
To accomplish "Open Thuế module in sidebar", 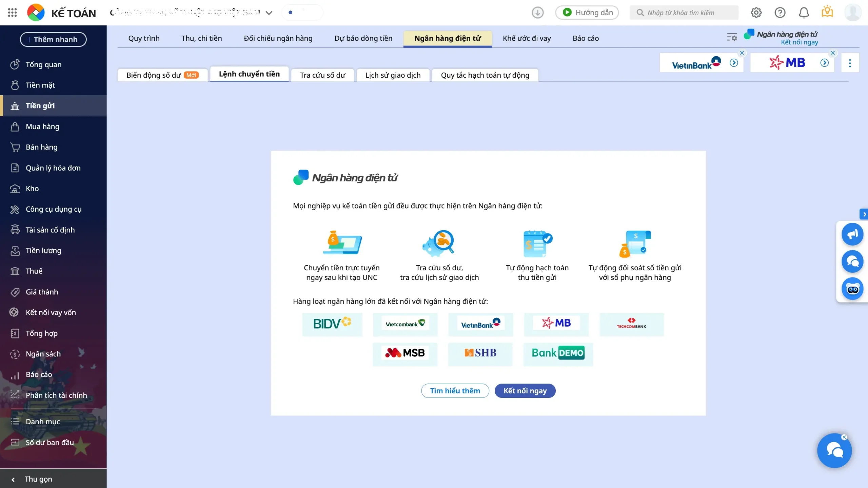I will (53, 271).
